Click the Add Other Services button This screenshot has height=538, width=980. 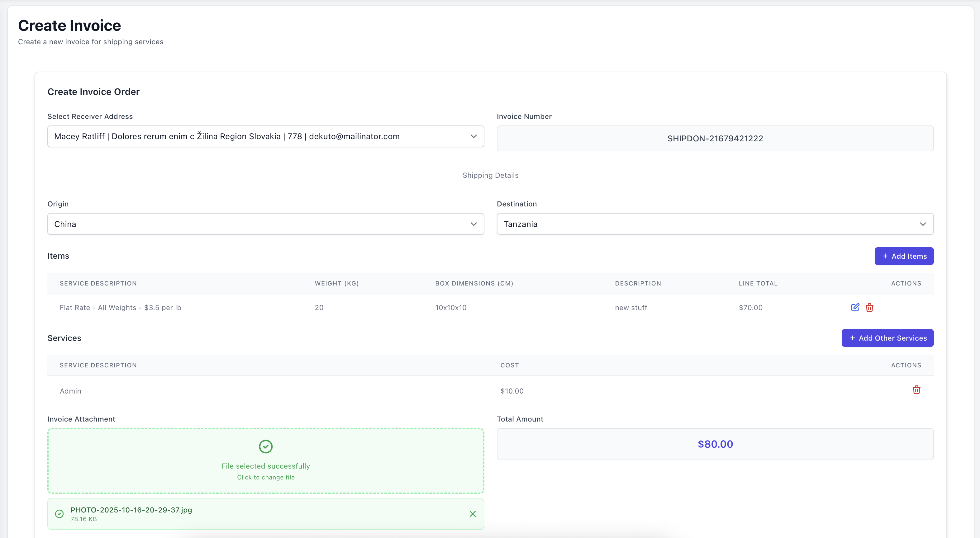click(887, 337)
